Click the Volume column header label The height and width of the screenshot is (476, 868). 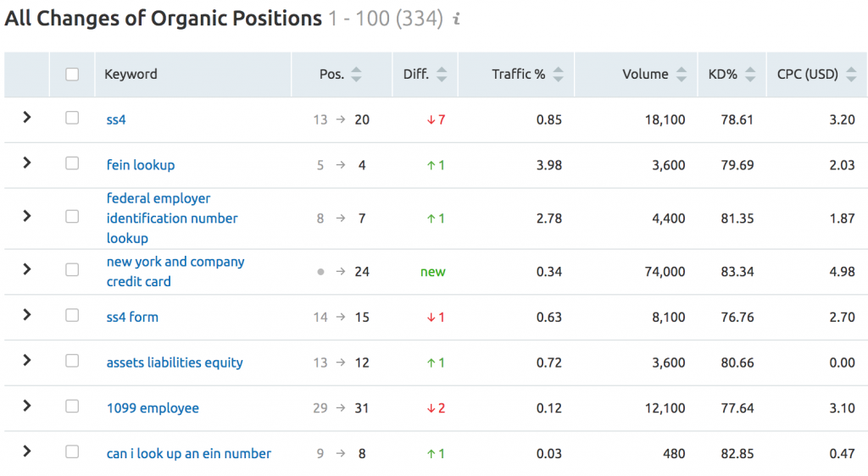[x=645, y=74]
